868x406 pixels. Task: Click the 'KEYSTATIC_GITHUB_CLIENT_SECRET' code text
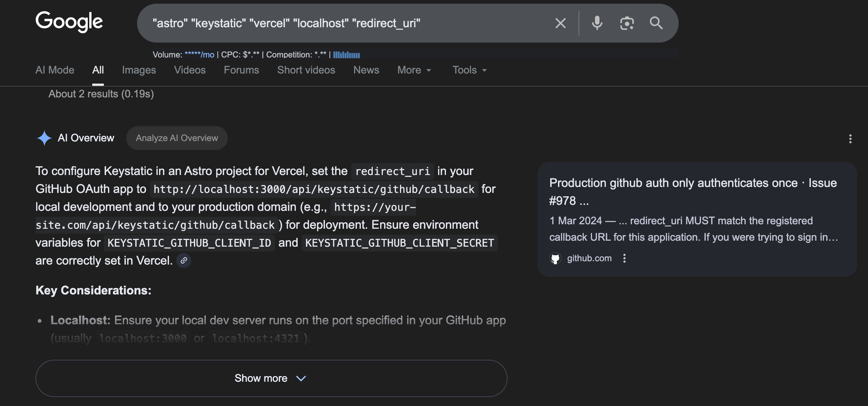coord(400,243)
